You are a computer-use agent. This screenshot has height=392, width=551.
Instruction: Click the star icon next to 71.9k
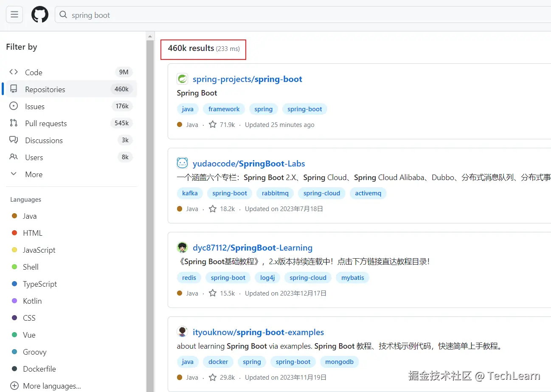[x=213, y=124]
